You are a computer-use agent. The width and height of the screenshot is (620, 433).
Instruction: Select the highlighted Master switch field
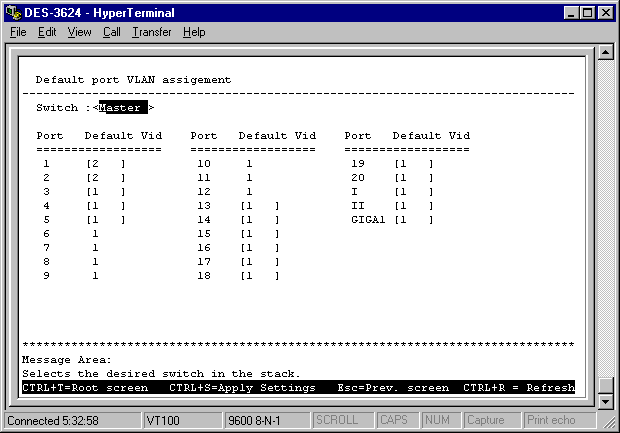click(120, 108)
